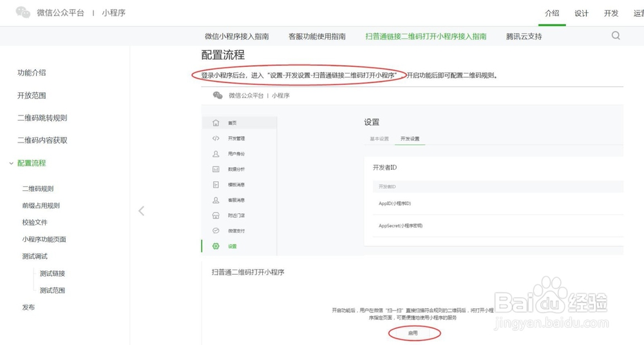Open the 介绍 top navigation tab
This screenshot has width=644, height=345.
[552, 13]
